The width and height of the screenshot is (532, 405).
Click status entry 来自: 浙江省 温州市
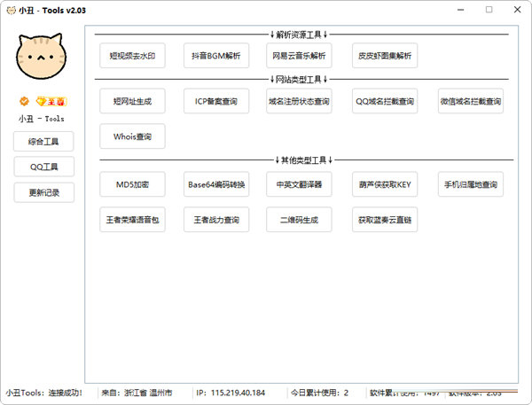tap(137, 393)
